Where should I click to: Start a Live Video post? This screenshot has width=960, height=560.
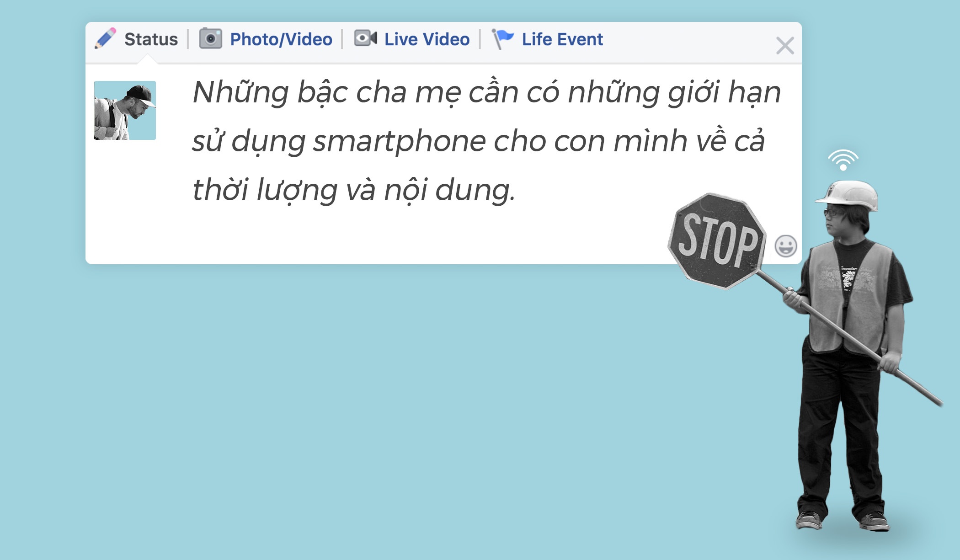pos(427,39)
